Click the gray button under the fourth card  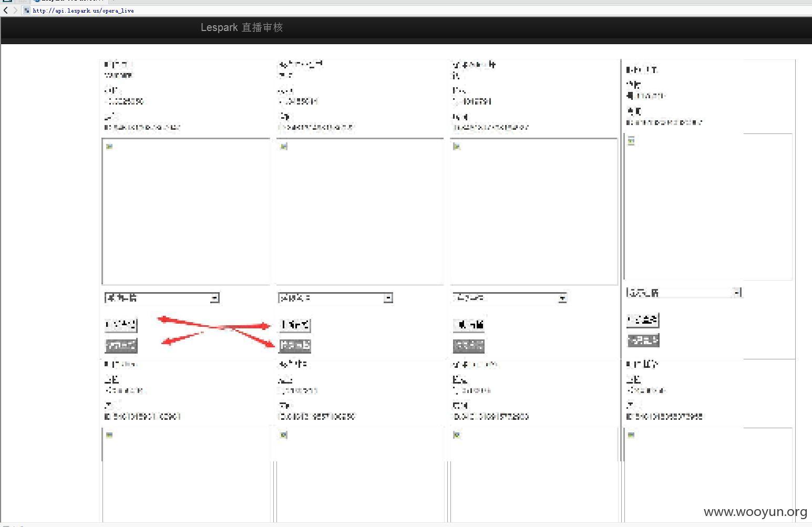coord(643,340)
